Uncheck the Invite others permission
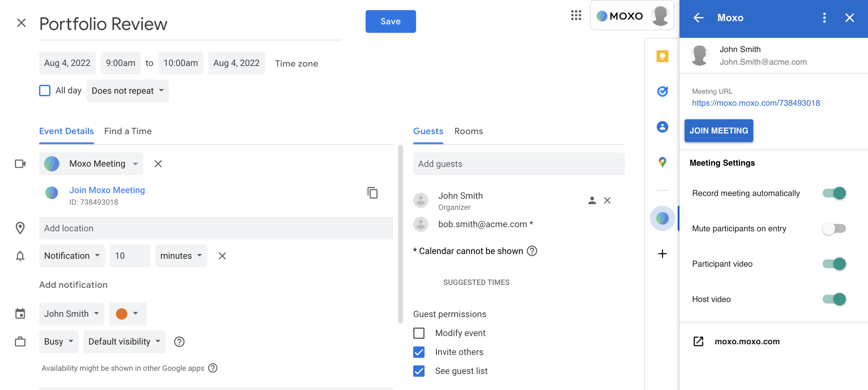868x390 pixels. [x=419, y=352]
